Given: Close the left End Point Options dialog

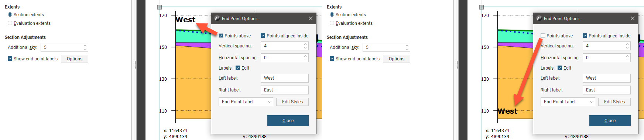Looking at the screenshot, I should (311, 18).
